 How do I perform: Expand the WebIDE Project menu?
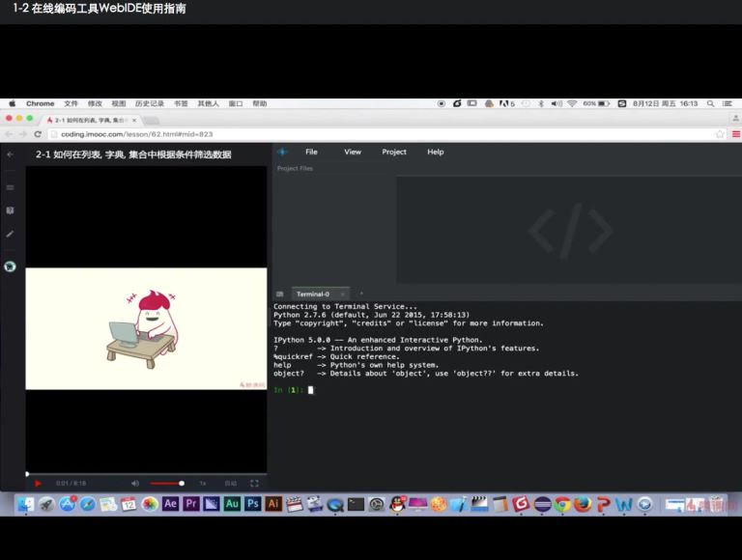pyautogui.click(x=393, y=152)
